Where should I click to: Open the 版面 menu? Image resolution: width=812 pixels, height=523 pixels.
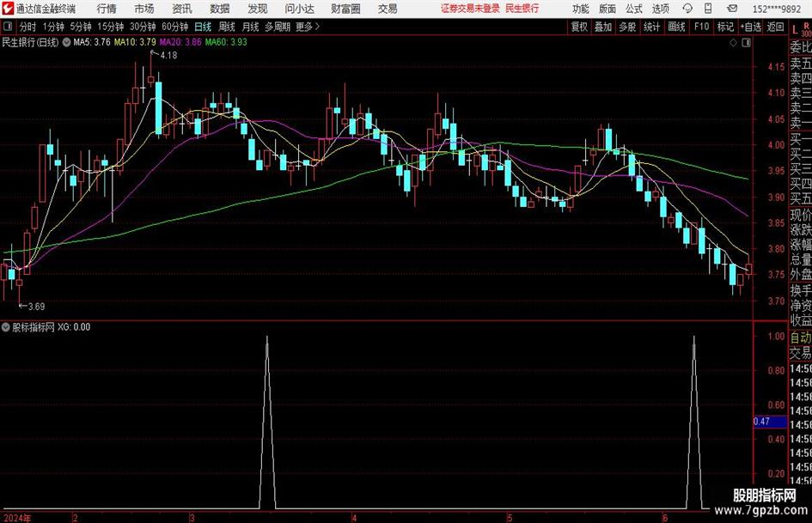pyautogui.click(x=607, y=9)
